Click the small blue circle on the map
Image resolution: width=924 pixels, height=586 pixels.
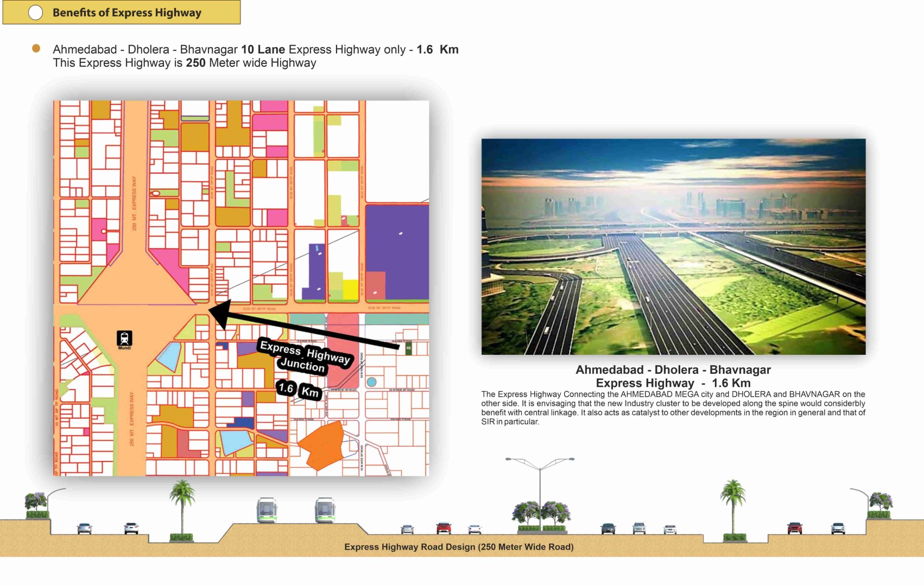coord(371,382)
